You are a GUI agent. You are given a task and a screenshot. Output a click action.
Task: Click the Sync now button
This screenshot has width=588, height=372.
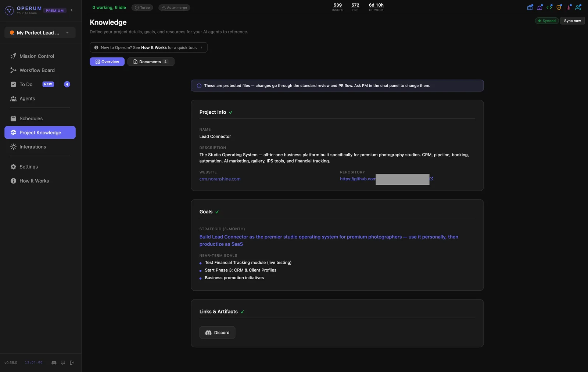pyautogui.click(x=573, y=21)
